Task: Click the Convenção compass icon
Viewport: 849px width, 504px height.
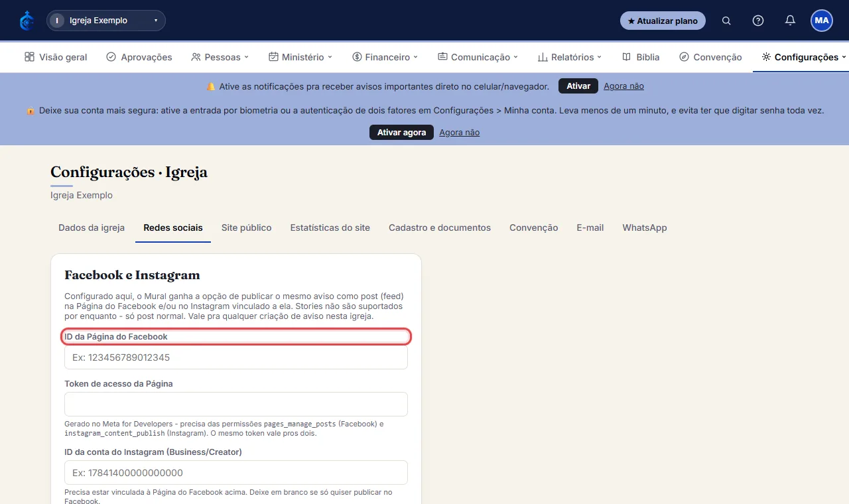Action: click(x=684, y=57)
